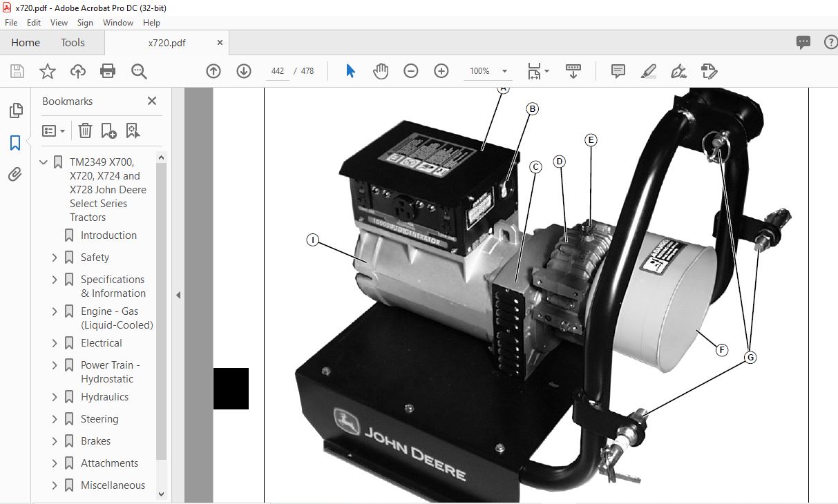Switch to the Tools tab

click(73, 43)
